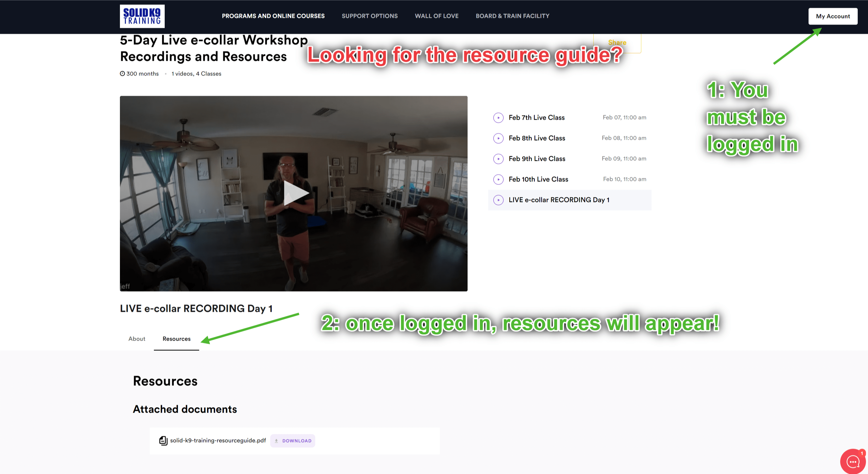Viewport: 868px width, 474px height.
Task: Click the PDF document file icon
Action: click(163, 440)
